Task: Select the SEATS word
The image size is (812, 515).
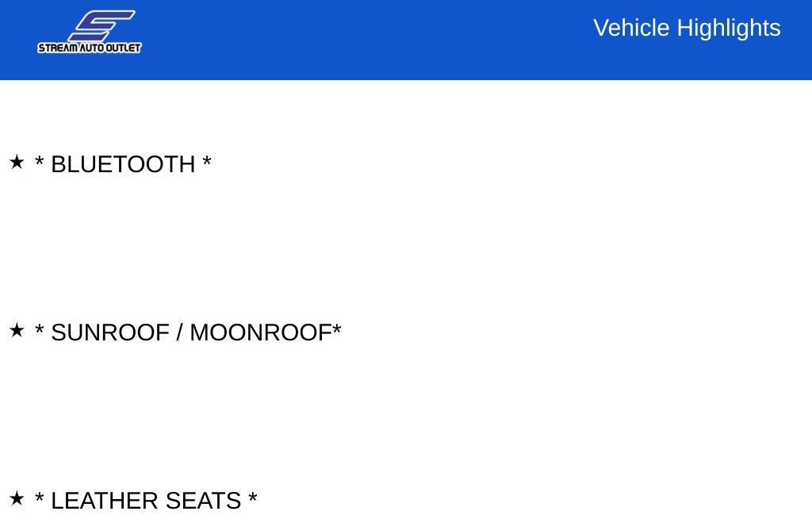Action: coord(204,501)
